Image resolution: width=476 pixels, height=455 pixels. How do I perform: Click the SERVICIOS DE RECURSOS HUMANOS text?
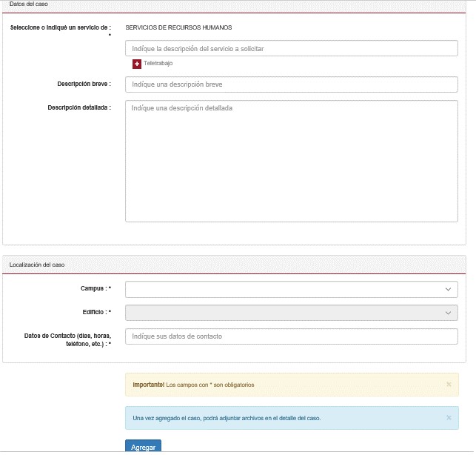[x=178, y=27]
